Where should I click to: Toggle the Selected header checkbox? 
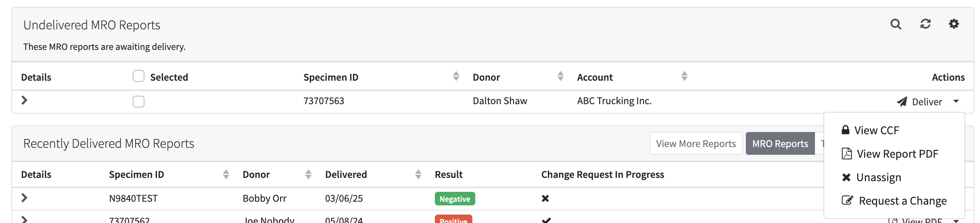[x=139, y=76]
